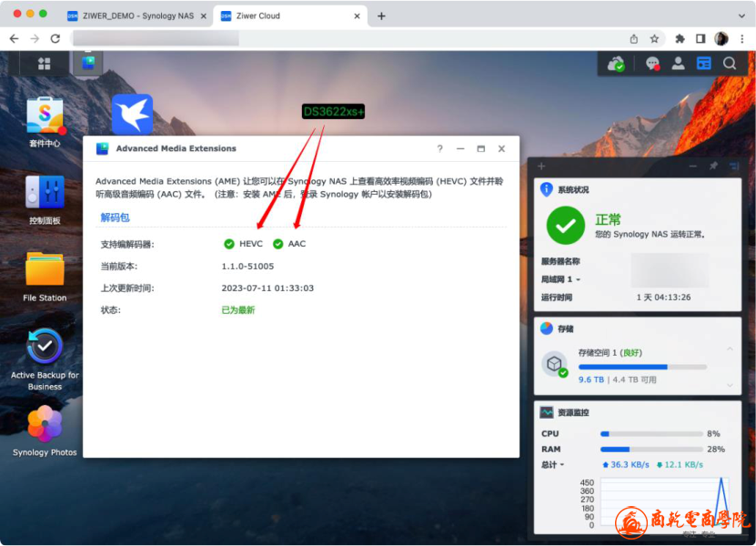Open the DSM main menu grid icon
Viewport: 756px width, 546px height.
point(44,63)
